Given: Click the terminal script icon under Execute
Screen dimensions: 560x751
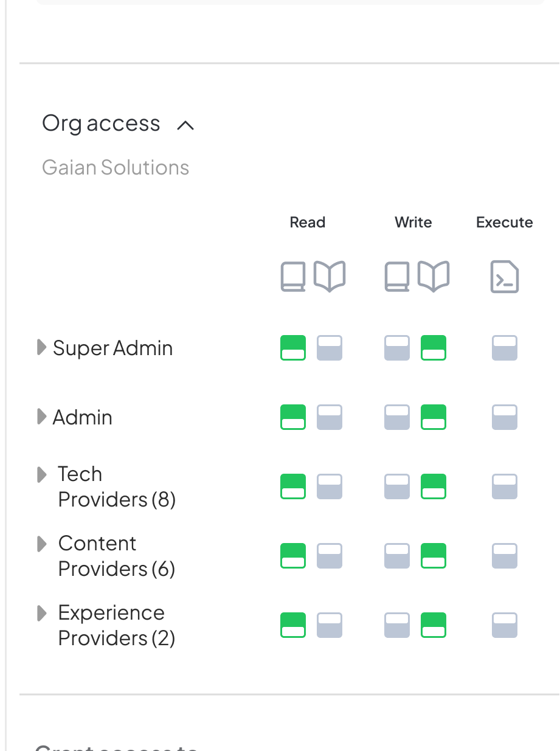Looking at the screenshot, I should coord(505,277).
